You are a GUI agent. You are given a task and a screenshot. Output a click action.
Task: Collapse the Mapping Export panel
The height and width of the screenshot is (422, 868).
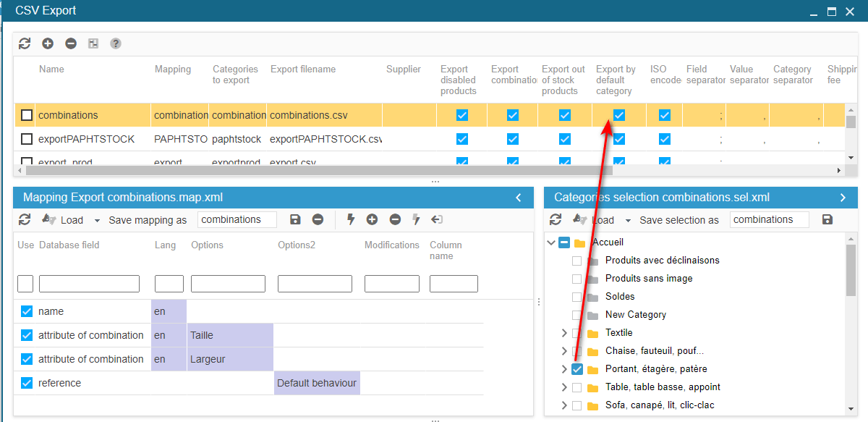pyautogui.click(x=518, y=198)
